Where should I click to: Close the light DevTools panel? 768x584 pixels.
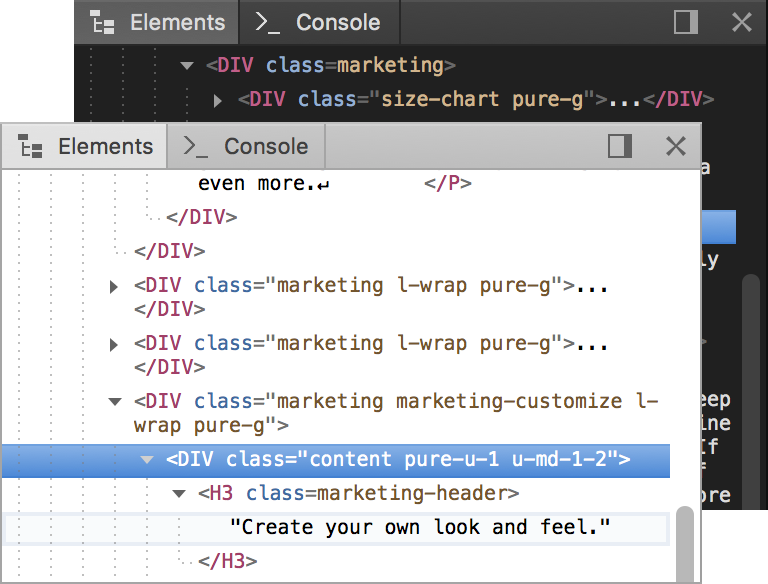pyautogui.click(x=676, y=146)
